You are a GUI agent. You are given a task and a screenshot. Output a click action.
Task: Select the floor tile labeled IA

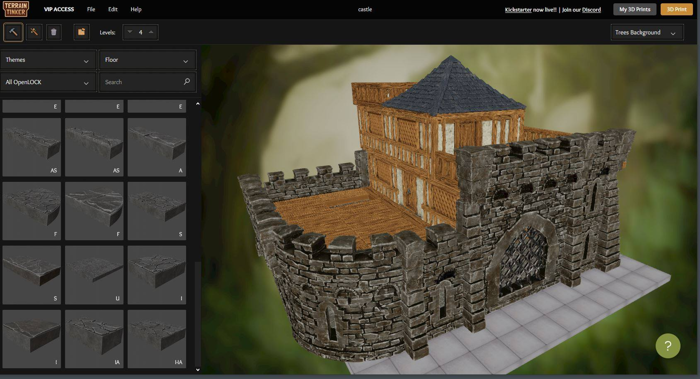click(94, 339)
